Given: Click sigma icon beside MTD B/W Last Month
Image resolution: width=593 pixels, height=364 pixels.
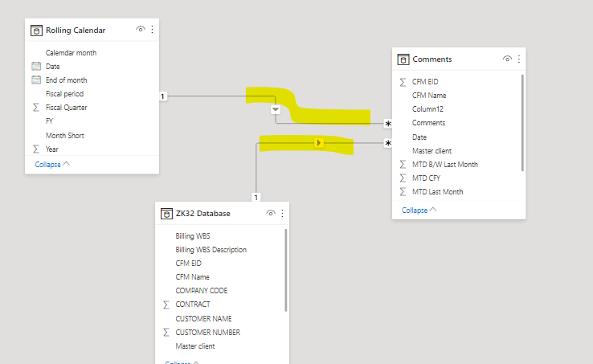Looking at the screenshot, I should pyautogui.click(x=403, y=164).
